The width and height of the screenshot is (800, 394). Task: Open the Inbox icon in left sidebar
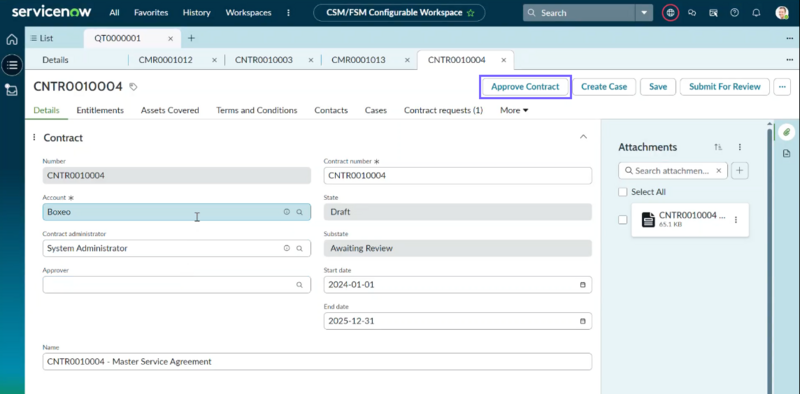coord(12,90)
